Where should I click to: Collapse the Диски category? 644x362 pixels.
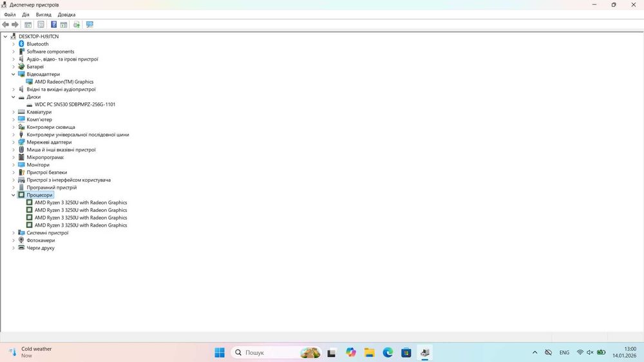click(13, 97)
